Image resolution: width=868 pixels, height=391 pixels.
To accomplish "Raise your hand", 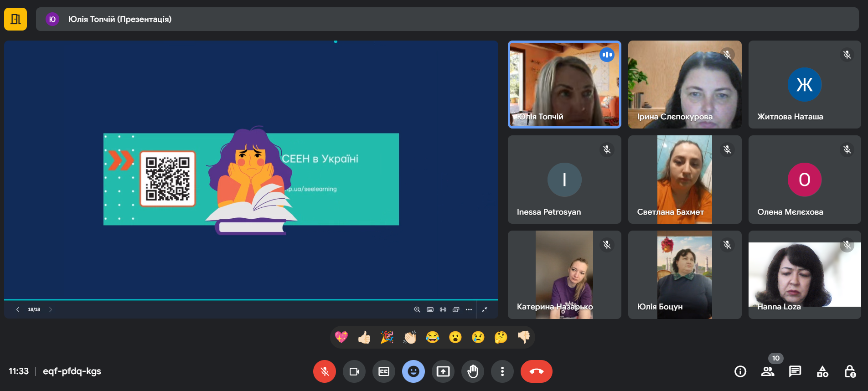I will [x=473, y=371].
